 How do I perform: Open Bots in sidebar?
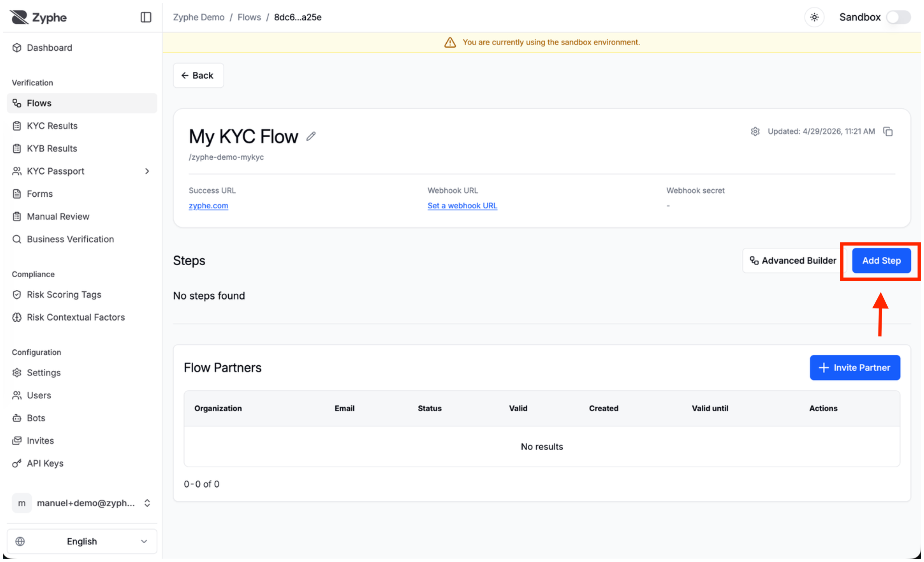pos(82,418)
